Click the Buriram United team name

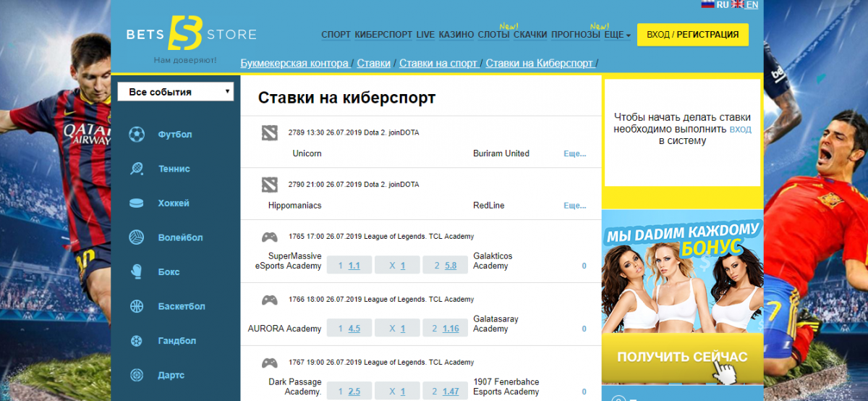501,153
